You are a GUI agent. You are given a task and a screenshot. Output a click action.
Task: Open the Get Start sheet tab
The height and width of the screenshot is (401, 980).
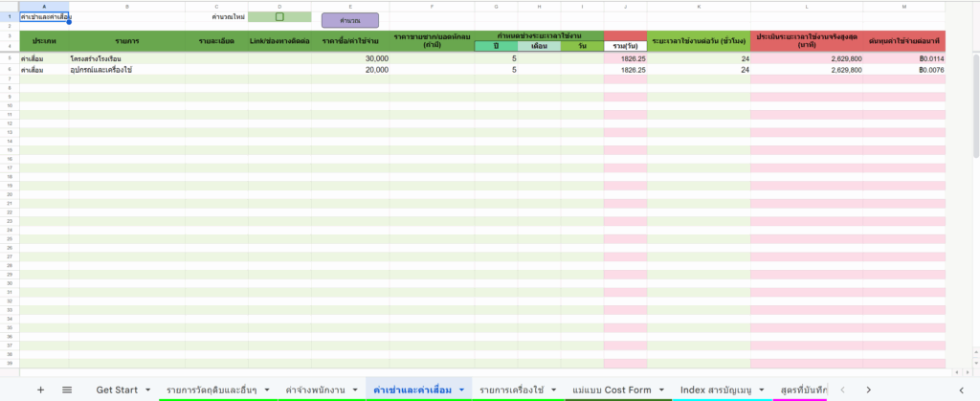click(118, 390)
